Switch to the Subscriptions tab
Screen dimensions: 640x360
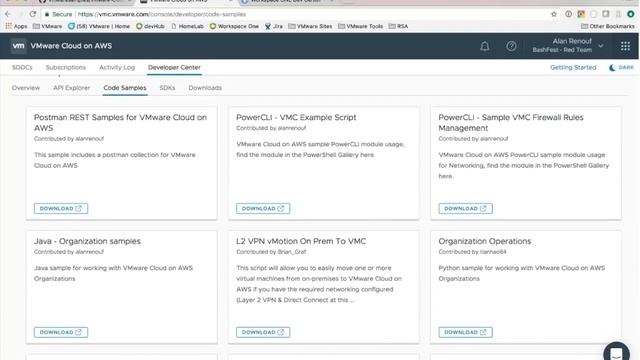[x=66, y=67]
